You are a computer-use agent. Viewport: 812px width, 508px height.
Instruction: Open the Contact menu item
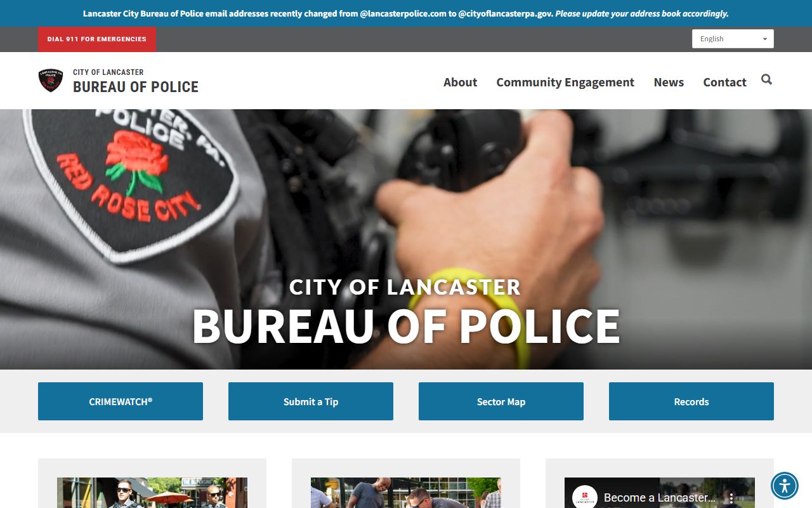click(x=724, y=82)
